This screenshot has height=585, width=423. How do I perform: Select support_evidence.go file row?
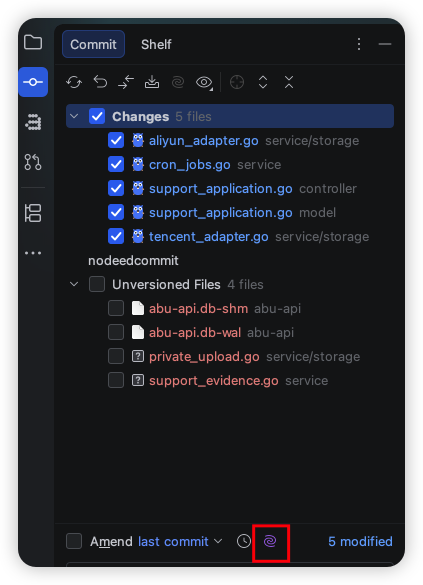[x=230, y=381]
